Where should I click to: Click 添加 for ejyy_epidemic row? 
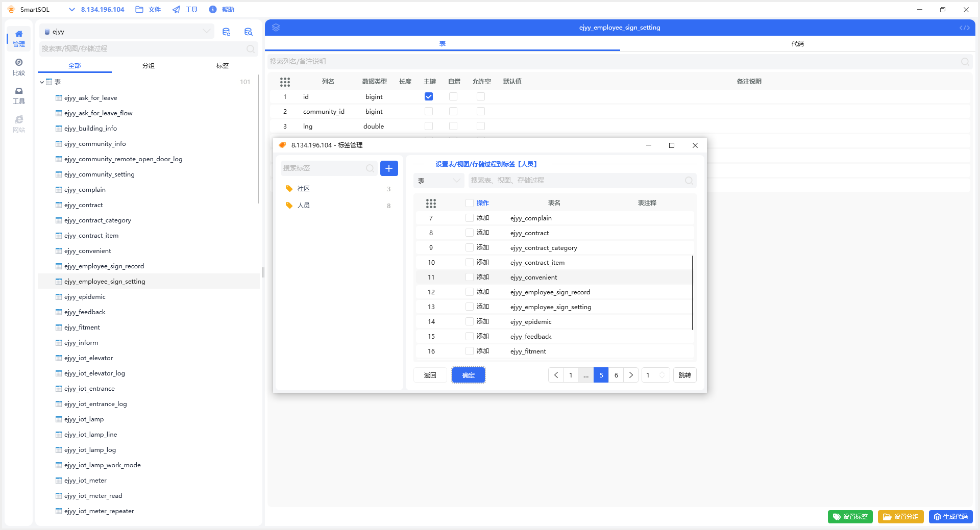tap(483, 321)
